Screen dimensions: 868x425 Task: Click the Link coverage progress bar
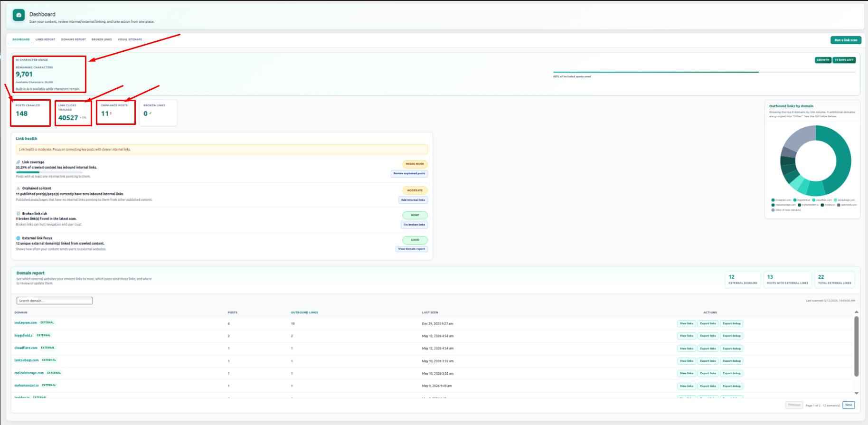coord(49,172)
